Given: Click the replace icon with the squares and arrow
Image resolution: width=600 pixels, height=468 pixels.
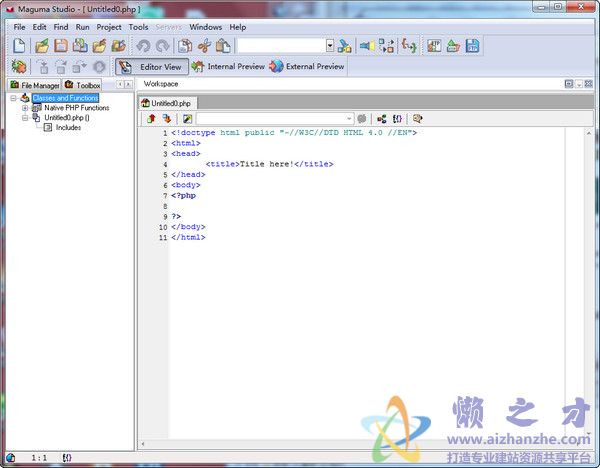Looking at the screenshot, I should (386, 46).
